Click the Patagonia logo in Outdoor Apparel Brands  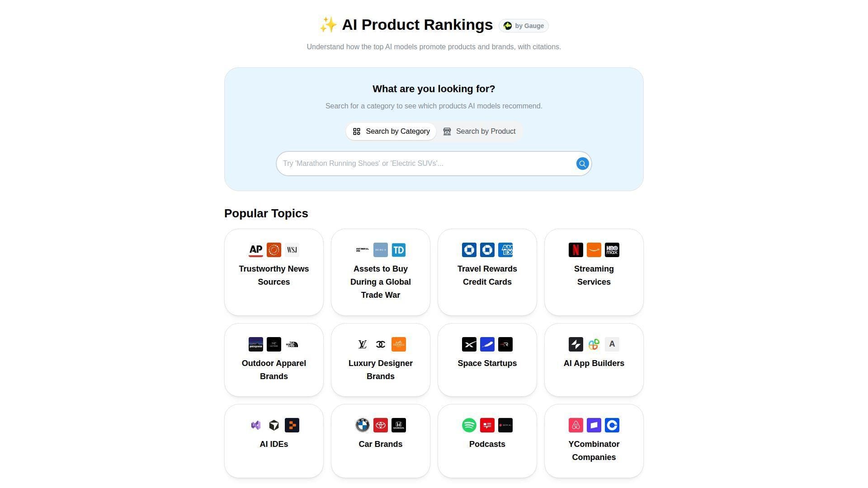coord(256,344)
